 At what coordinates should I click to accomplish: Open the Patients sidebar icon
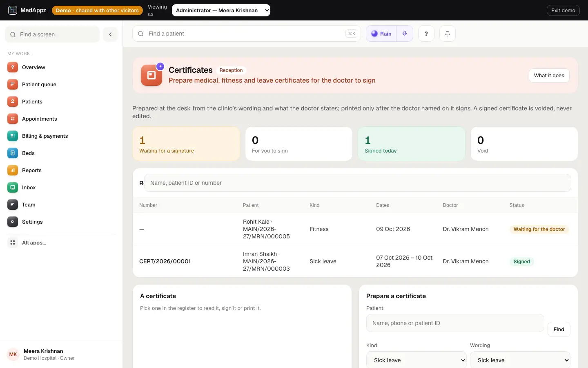pyautogui.click(x=13, y=101)
